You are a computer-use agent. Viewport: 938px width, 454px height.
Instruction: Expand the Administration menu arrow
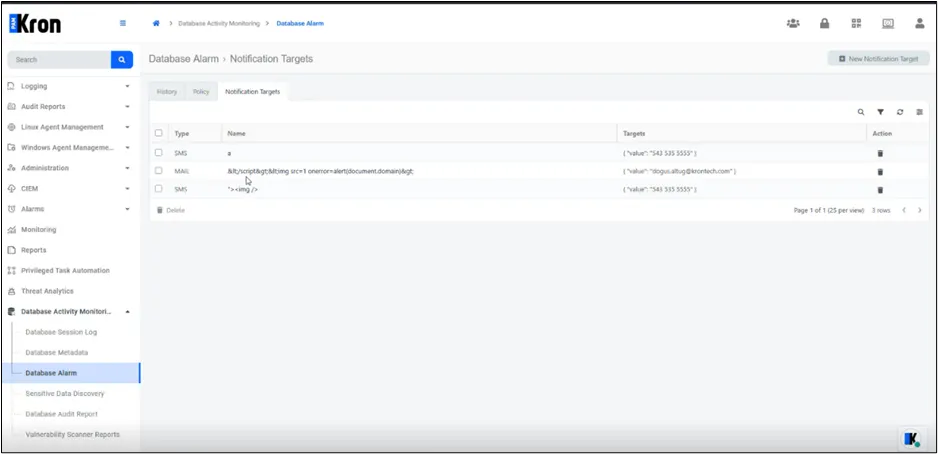127,168
